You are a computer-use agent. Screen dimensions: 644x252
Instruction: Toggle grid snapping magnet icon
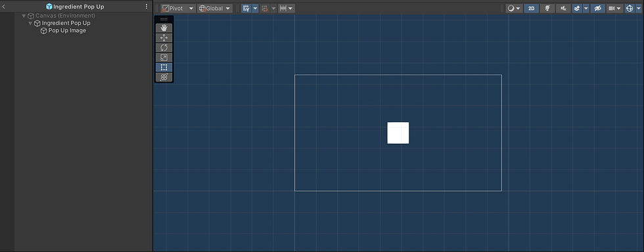[264, 9]
